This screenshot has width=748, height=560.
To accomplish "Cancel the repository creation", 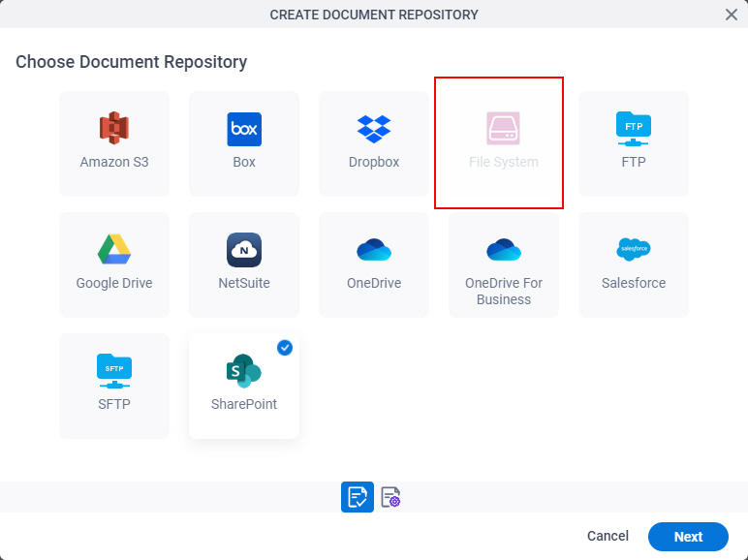I will [x=608, y=536].
